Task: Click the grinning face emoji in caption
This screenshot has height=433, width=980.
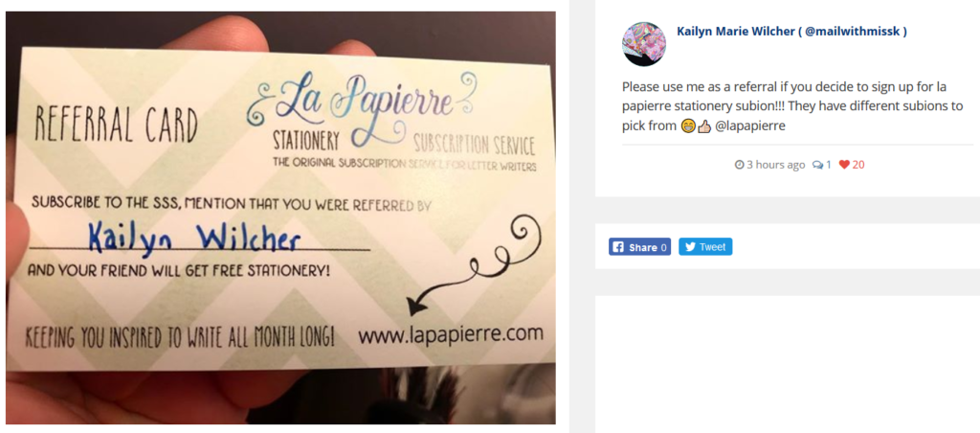Action: [689, 125]
